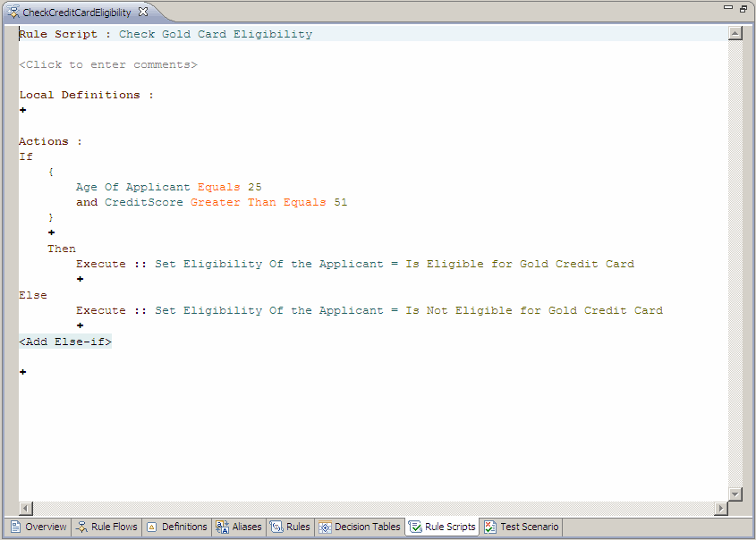Screen dimensions: 756x540
Task: Close the CheckCreditCardEligibility editor tab
Action: pos(143,13)
